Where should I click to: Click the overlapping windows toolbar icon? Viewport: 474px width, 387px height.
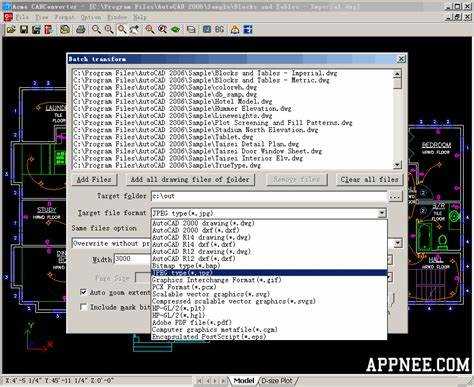click(191, 30)
